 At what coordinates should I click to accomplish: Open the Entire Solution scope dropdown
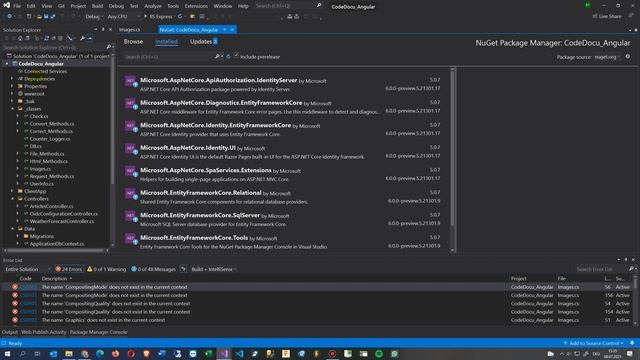pos(27,269)
